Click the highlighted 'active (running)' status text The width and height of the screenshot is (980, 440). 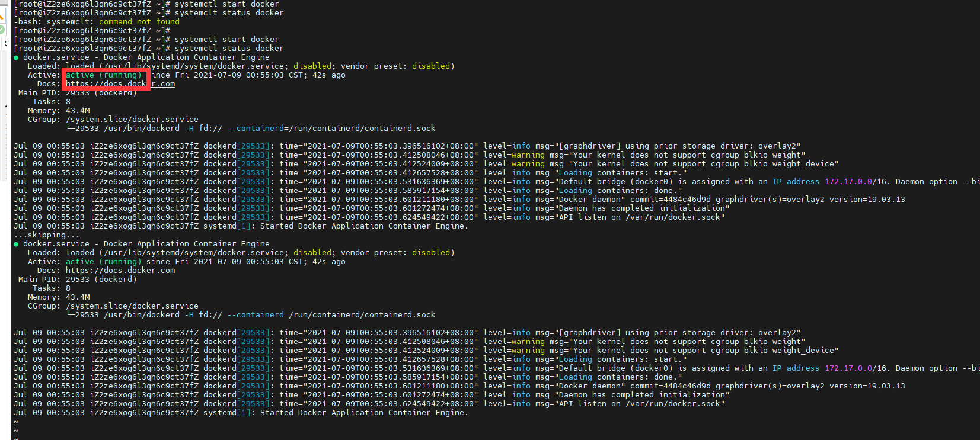103,75
